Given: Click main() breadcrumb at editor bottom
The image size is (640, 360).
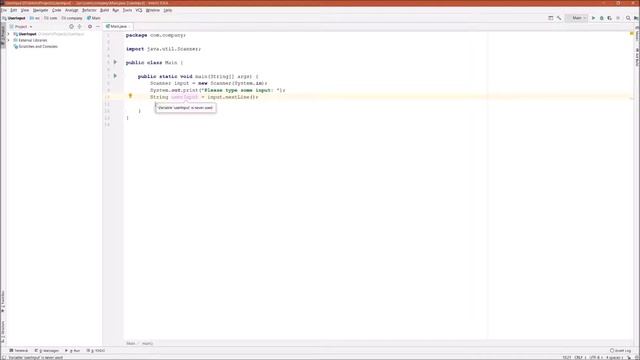Looking at the screenshot, I should (147, 344).
